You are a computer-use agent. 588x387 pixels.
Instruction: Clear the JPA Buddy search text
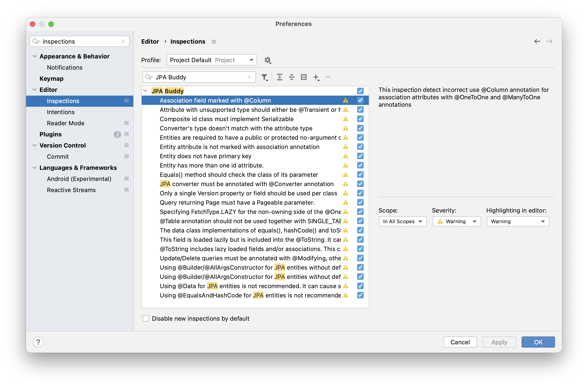(x=249, y=77)
